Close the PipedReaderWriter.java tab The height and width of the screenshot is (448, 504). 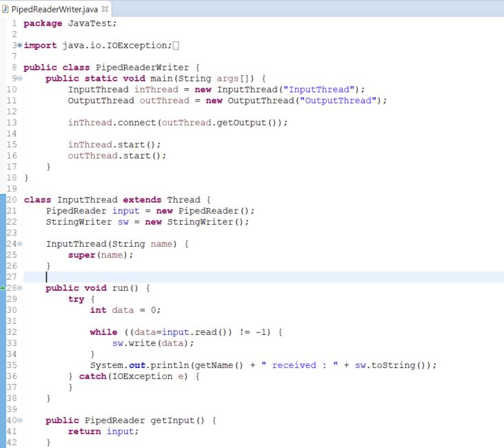pos(105,9)
